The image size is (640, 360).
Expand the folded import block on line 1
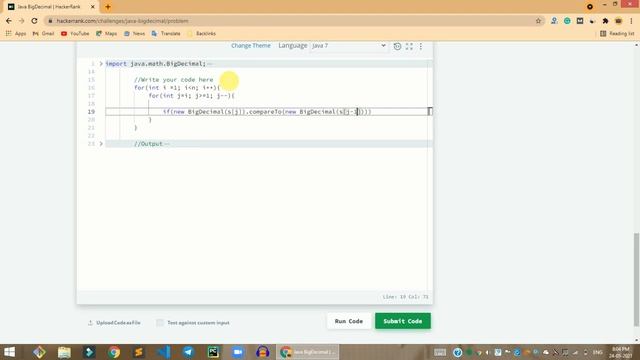pyautogui.click(x=101, y=64)
